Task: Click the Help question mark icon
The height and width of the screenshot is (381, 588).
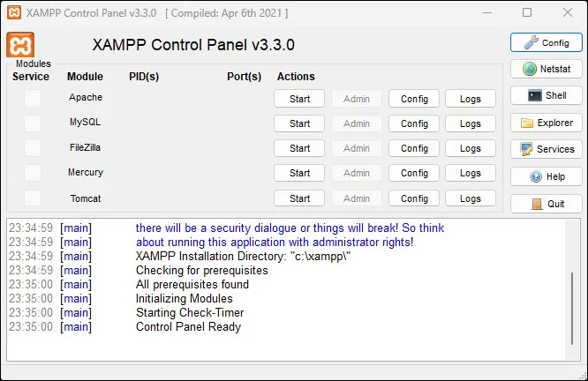Action: (536, 176)
